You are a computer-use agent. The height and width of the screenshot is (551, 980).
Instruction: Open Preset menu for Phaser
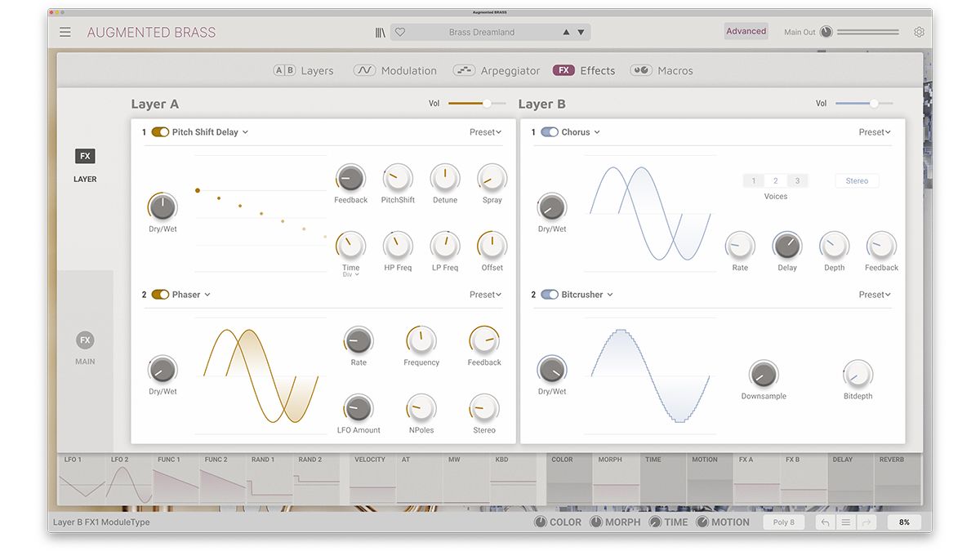[485, 295]
